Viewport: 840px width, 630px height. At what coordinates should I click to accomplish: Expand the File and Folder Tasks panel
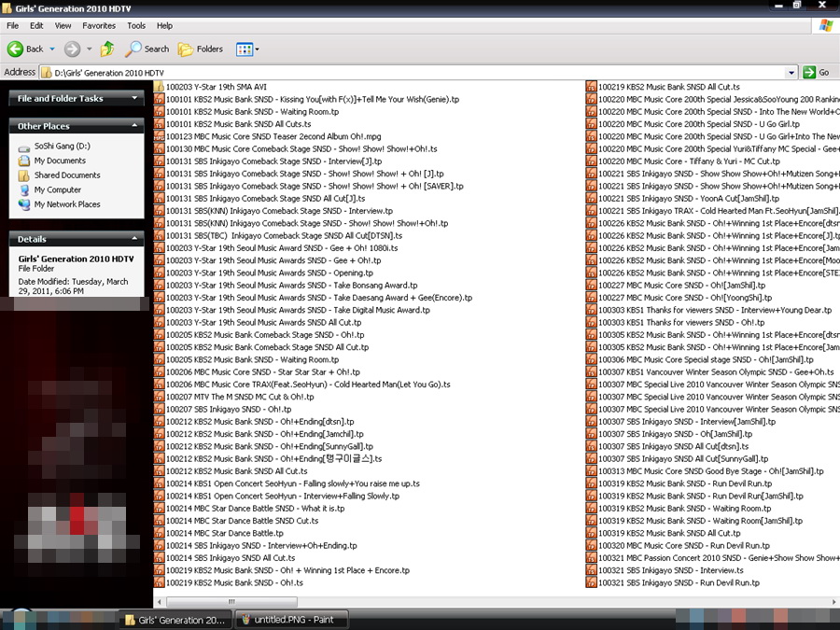click(x=134, y=98)
